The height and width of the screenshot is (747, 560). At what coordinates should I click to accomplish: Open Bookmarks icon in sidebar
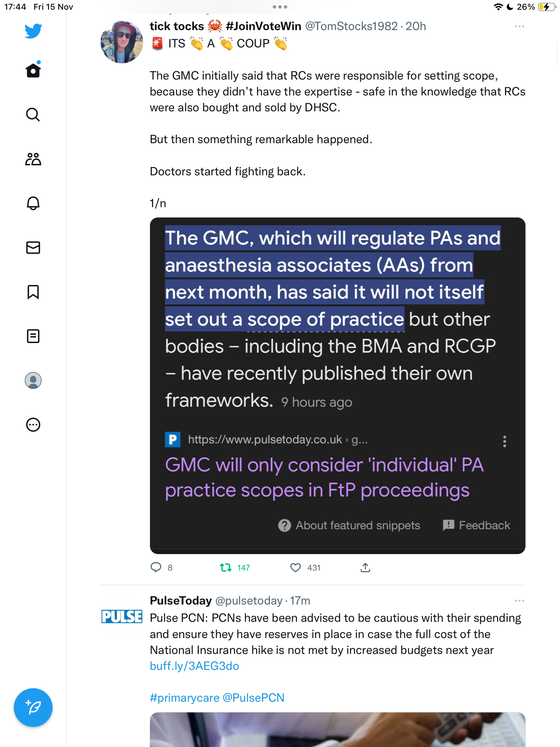pyautogui.click(x=33, y=292)
